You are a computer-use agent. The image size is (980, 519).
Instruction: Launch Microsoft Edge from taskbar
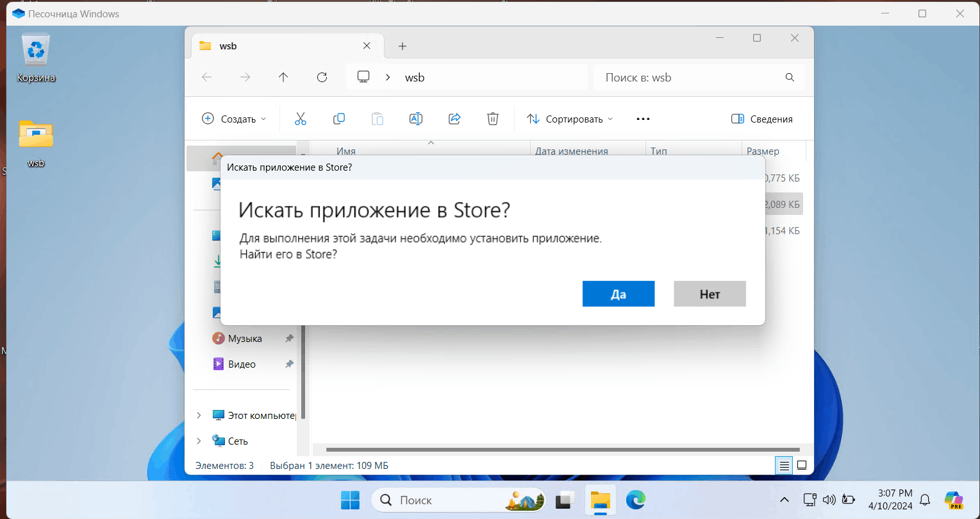(635, 500)
